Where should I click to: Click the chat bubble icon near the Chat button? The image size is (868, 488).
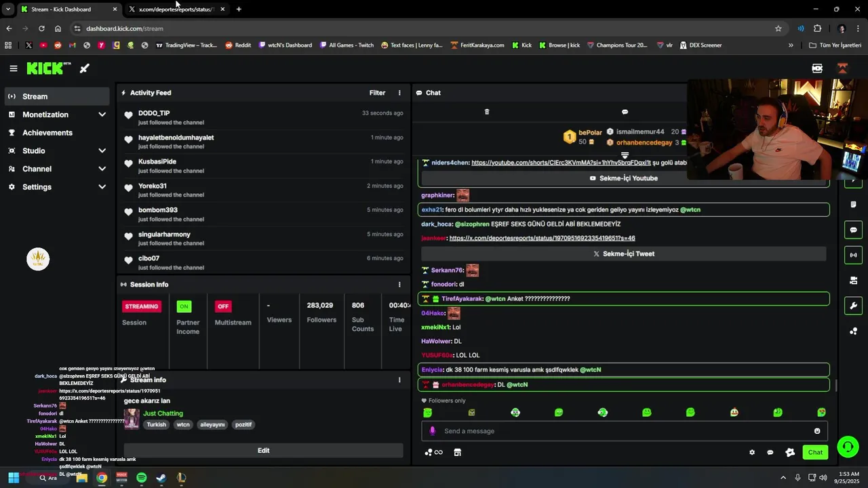point(770,453)
